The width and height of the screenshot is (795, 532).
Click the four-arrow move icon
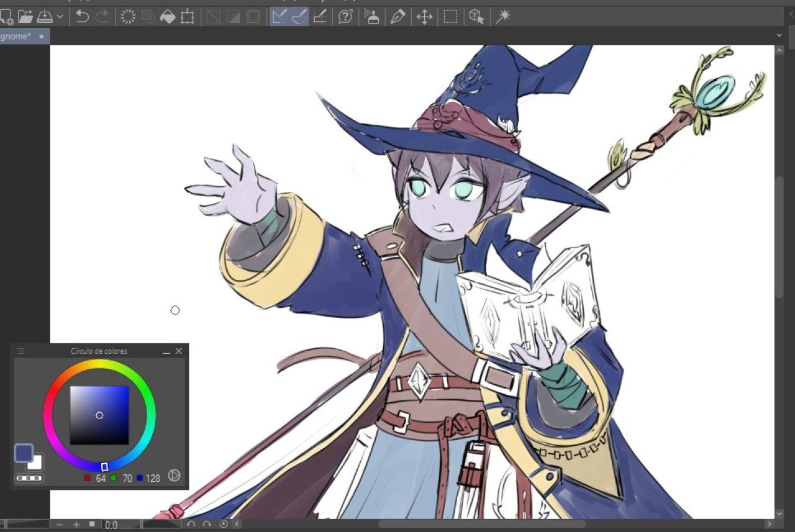coord(424,17)
